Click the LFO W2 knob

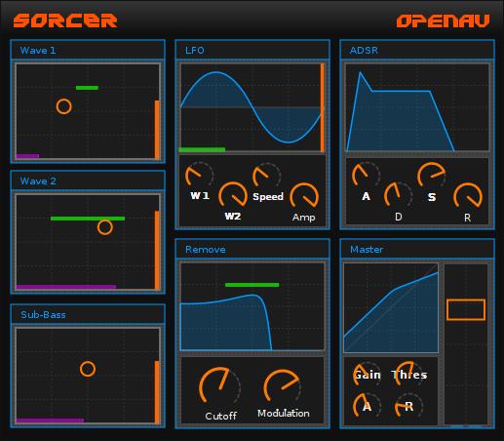[x=233, y=196]
